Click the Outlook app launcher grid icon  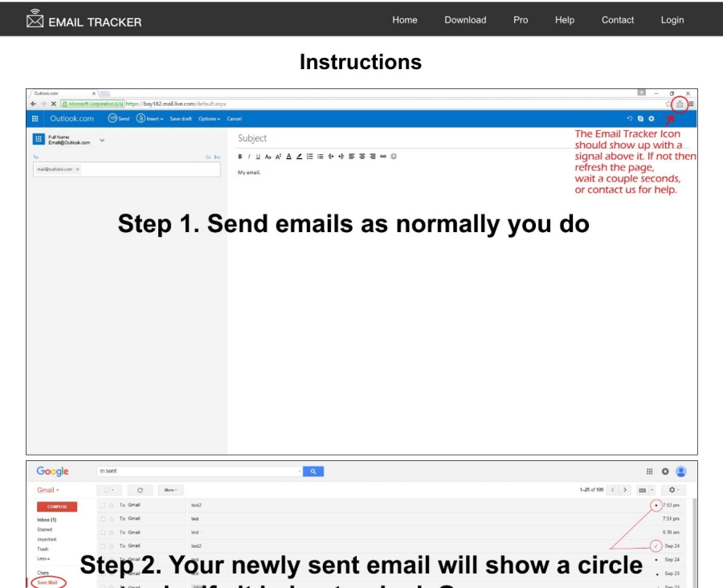point(35,119)
